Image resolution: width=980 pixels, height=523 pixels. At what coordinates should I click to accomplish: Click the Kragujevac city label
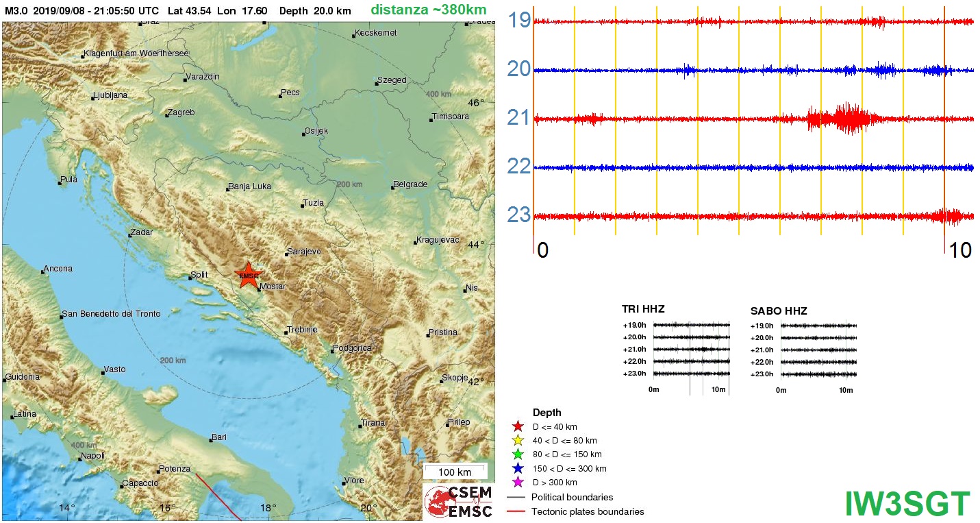coord(438,240)
